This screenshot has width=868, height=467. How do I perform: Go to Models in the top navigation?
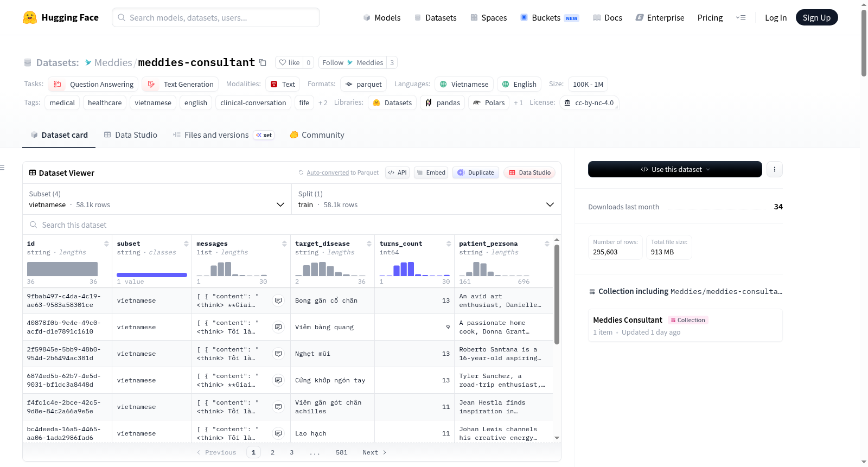(x=382, y=18)
